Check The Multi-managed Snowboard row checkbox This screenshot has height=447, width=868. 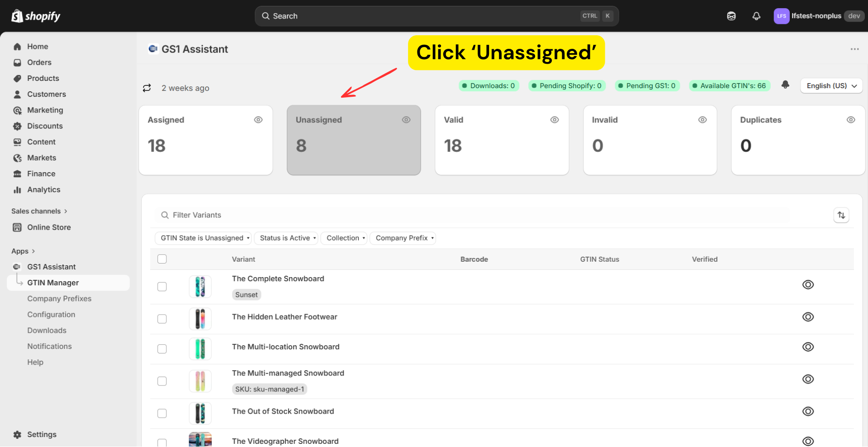(162, 381)
